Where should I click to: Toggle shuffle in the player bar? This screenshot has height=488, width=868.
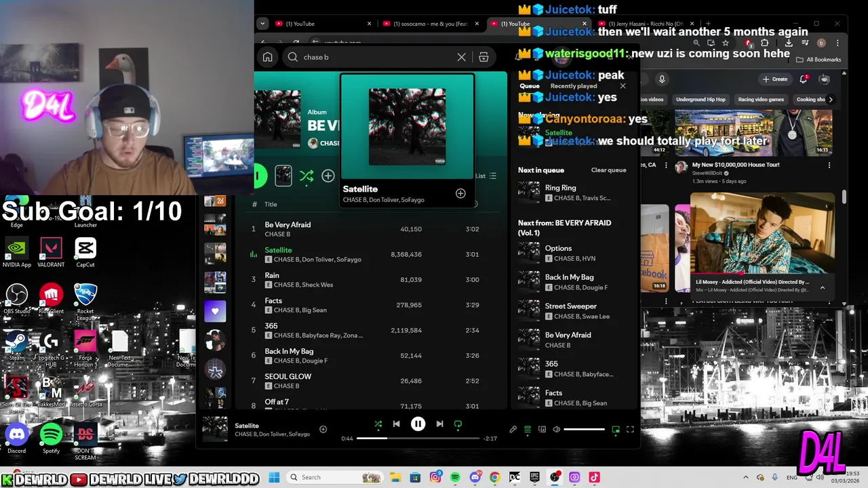[378, 424]
